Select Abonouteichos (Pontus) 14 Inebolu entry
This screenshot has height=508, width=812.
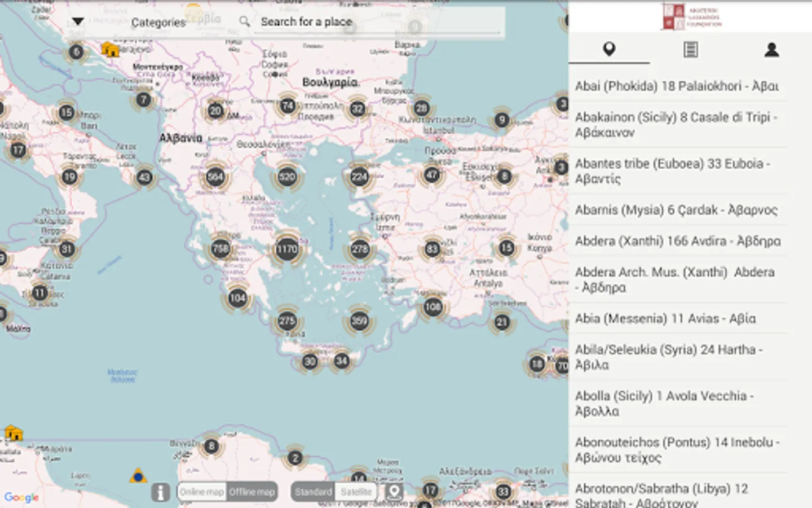coord(678,449)
